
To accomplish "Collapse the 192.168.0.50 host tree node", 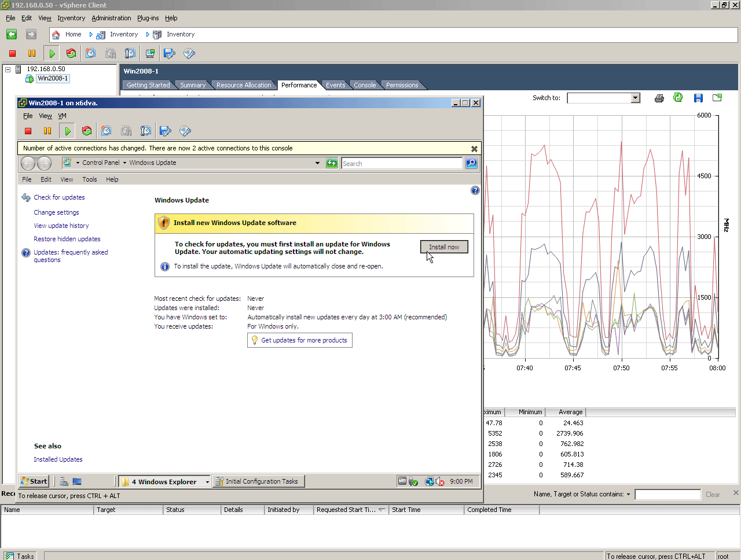I will click(x=8, y=69).
